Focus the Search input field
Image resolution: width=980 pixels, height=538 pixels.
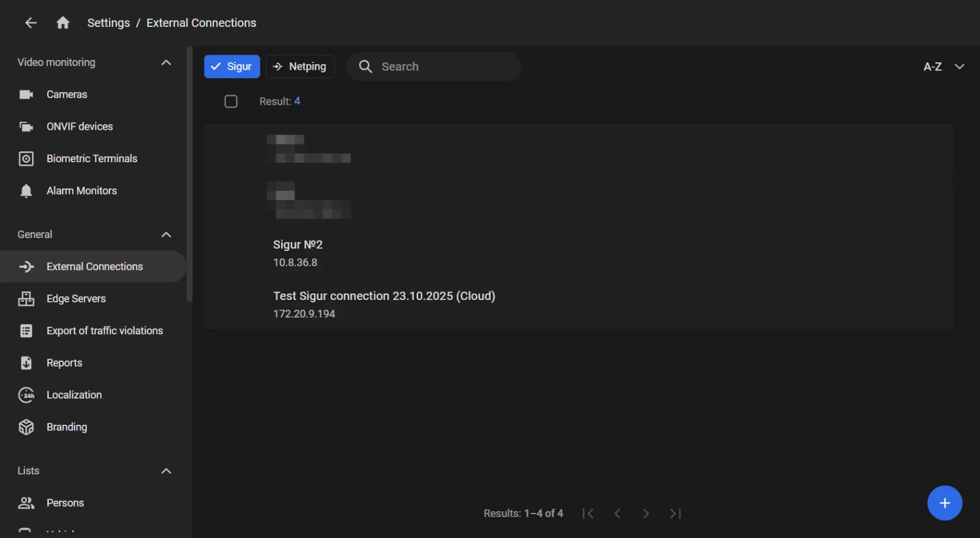pos(434,67)
